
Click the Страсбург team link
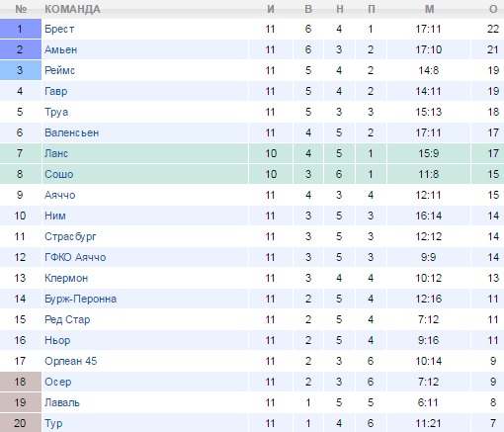pyautogui.click(x=70, y=236)
